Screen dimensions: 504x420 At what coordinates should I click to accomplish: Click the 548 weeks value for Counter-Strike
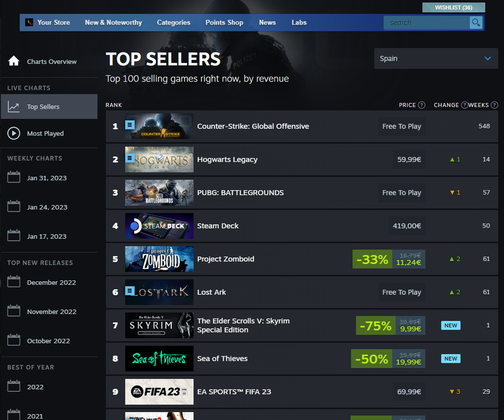[484, 126]
